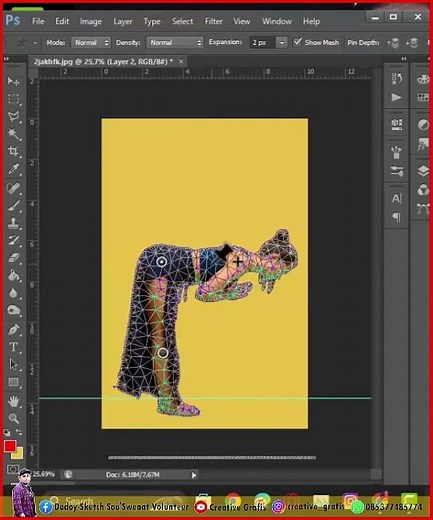Viewport: 433px width, 520px height.
Task: Close the 2jakhfk.jpg document tab
Action: 181,61
